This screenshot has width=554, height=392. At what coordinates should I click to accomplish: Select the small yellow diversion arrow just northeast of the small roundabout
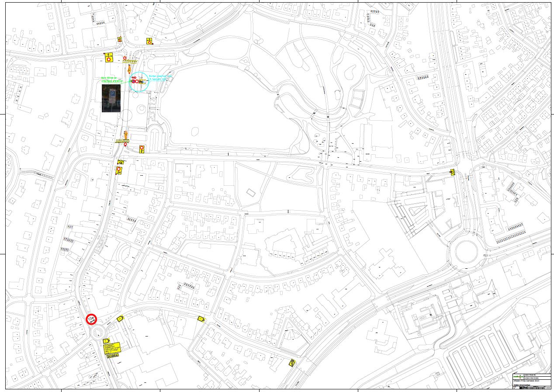120,318
